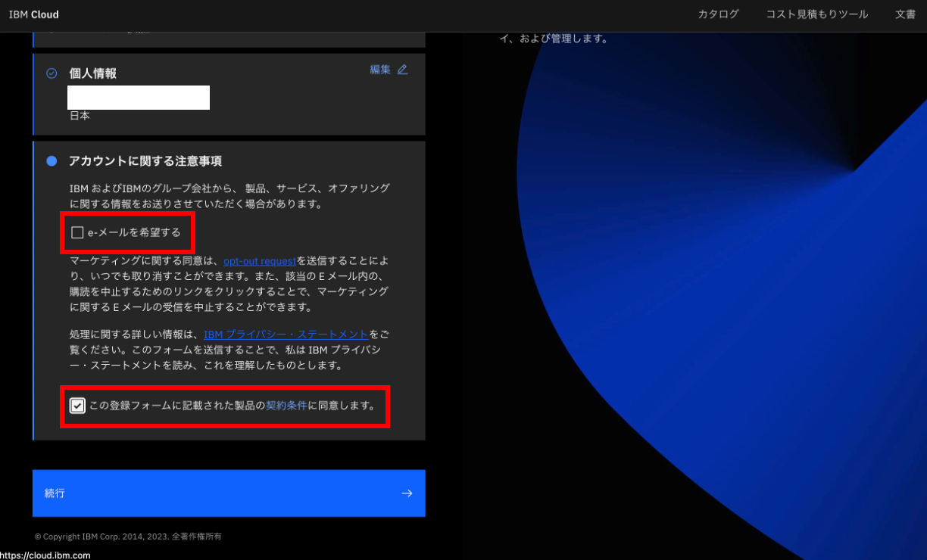Click the 編集 link in 個人情報
This screenshot has height=560, width=927.
tap(380, 70)
